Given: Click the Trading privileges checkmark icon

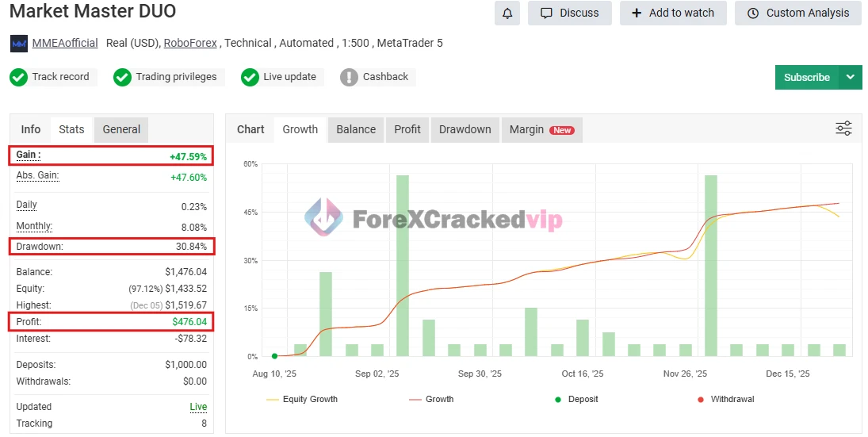Looking at the screenshot, I should (122, 77).
